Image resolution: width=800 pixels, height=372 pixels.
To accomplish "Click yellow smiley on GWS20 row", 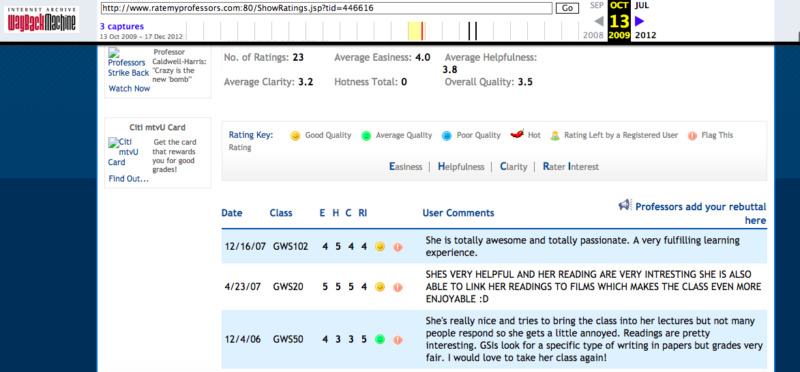I will pos(380,287).
